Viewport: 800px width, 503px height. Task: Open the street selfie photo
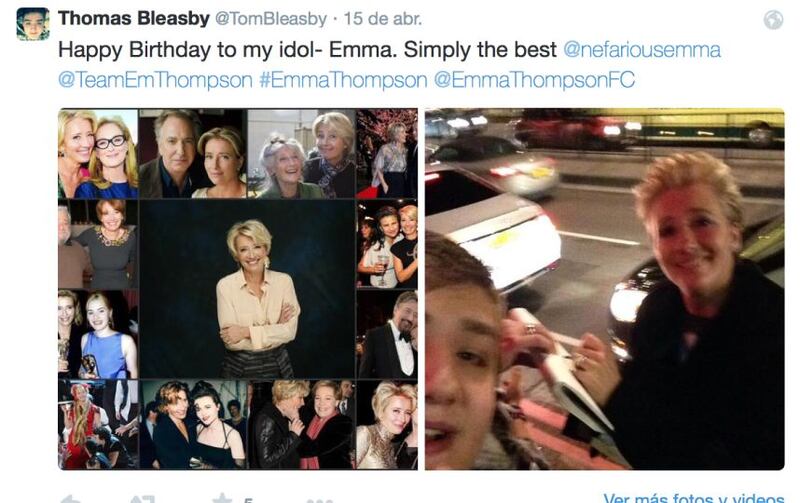click(x=605, y=289)
